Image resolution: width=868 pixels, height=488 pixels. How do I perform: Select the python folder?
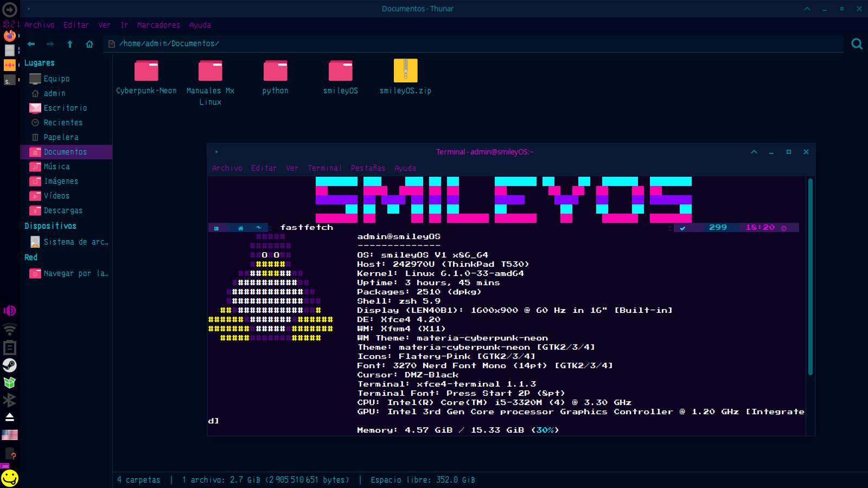[276, 78]
